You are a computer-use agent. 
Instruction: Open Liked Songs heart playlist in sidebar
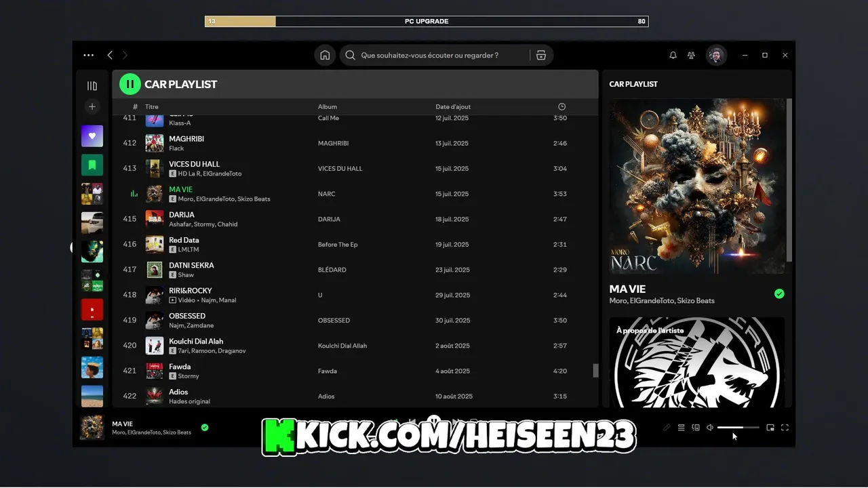(x=92, y=136)
